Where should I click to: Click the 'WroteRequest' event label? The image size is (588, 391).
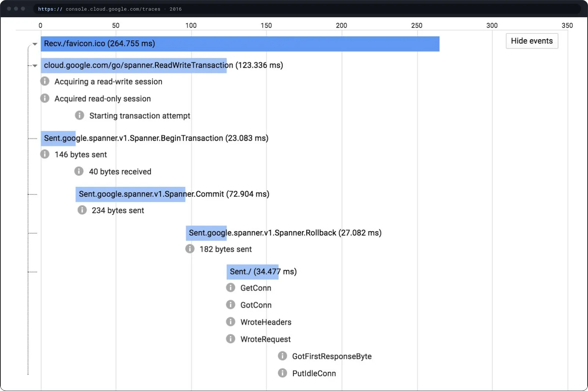[x=266, y=339]
